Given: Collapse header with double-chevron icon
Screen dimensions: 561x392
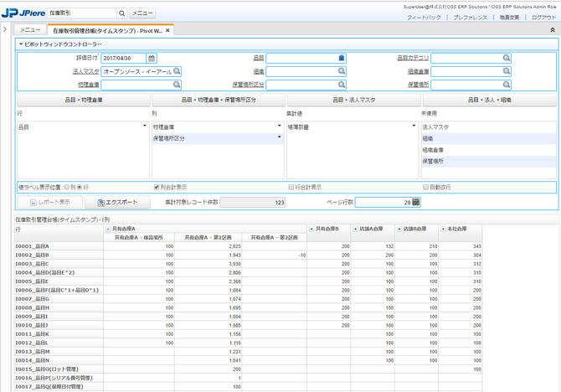Looking at the screenshot, I should [553, 31].
